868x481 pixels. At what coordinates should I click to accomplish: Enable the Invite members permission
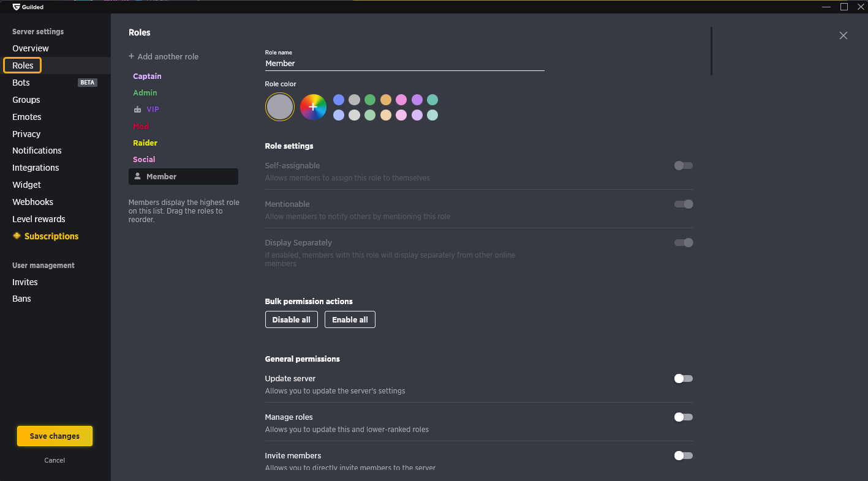click(684, 455)
